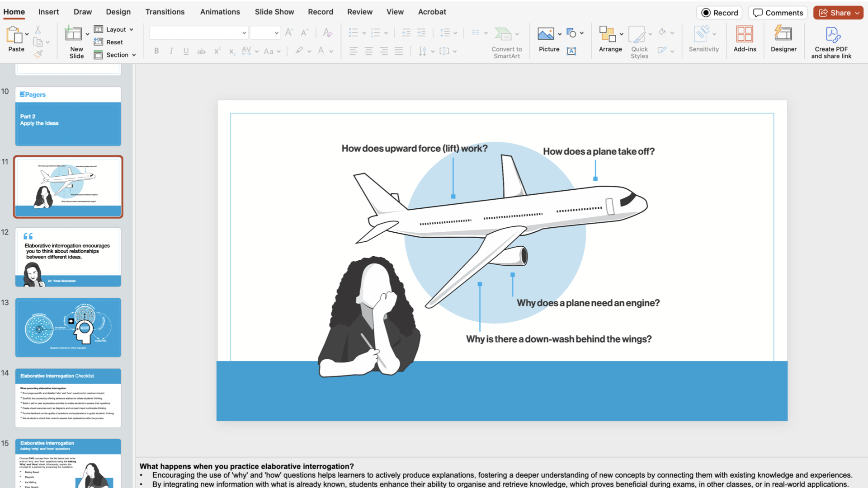Switch to the Transitions tab
The image size is (868, 488).
(165, 12)
